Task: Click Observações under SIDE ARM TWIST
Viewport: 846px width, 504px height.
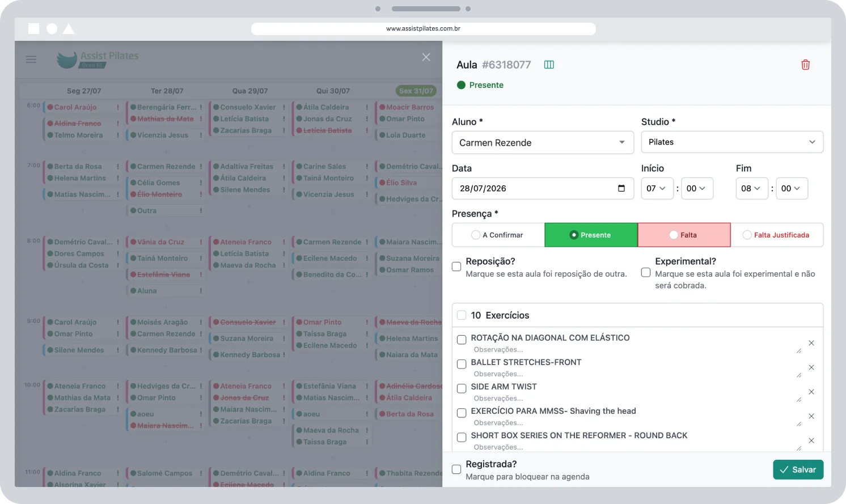Action: click(x=635, y=399)
